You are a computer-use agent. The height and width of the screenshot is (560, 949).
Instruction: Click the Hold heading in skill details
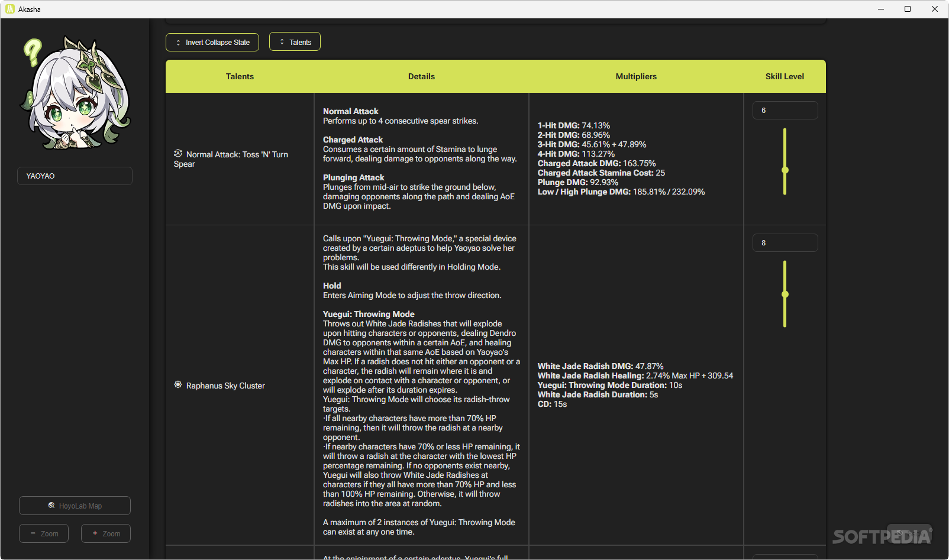332,286
